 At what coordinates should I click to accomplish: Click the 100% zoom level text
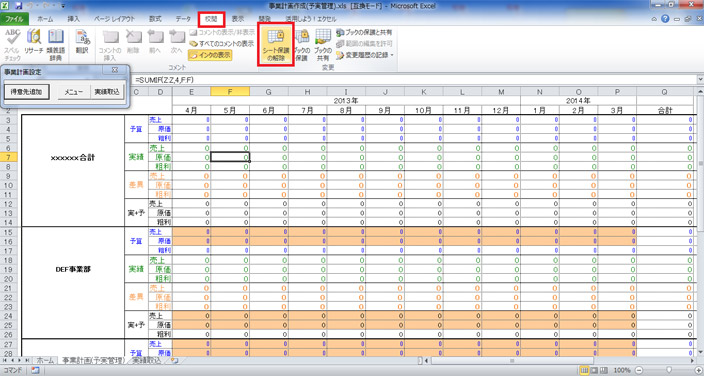point(622,371)
